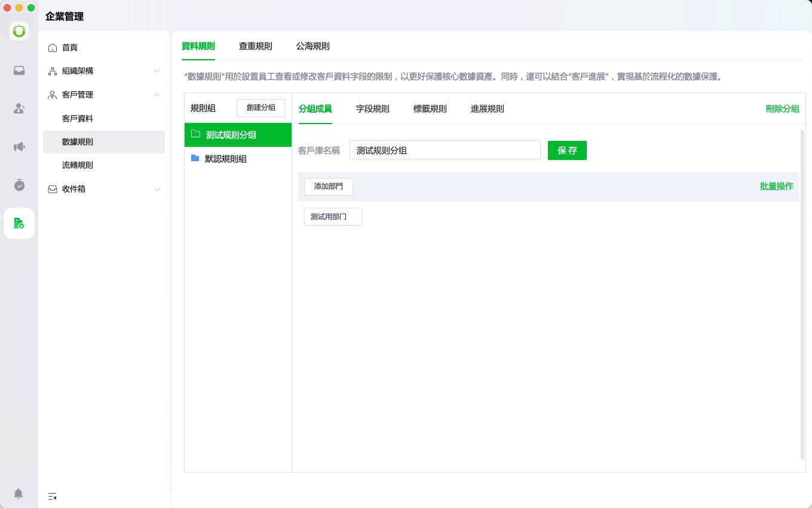Collapse the 客戶管理 menu chevron
The image size is (812, 508).
point(157,95)
